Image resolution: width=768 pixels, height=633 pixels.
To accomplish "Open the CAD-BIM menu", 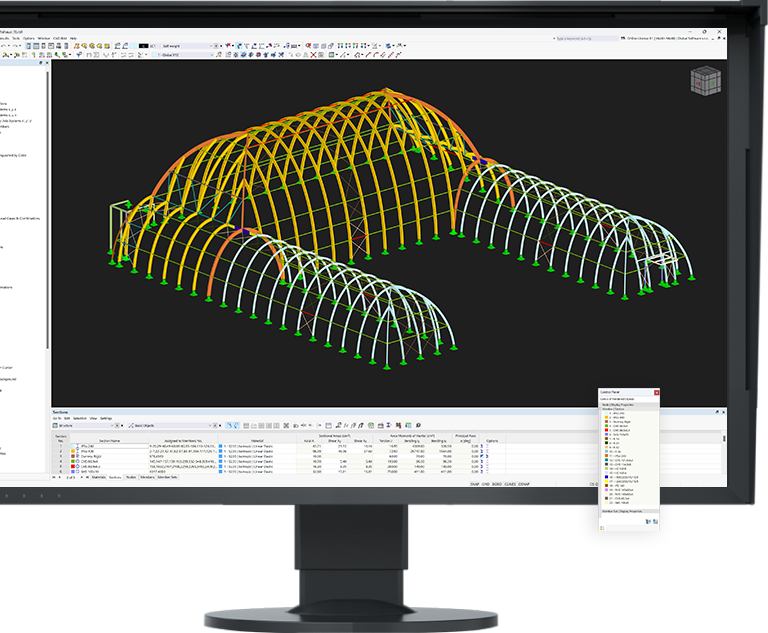I will [60, 38].
